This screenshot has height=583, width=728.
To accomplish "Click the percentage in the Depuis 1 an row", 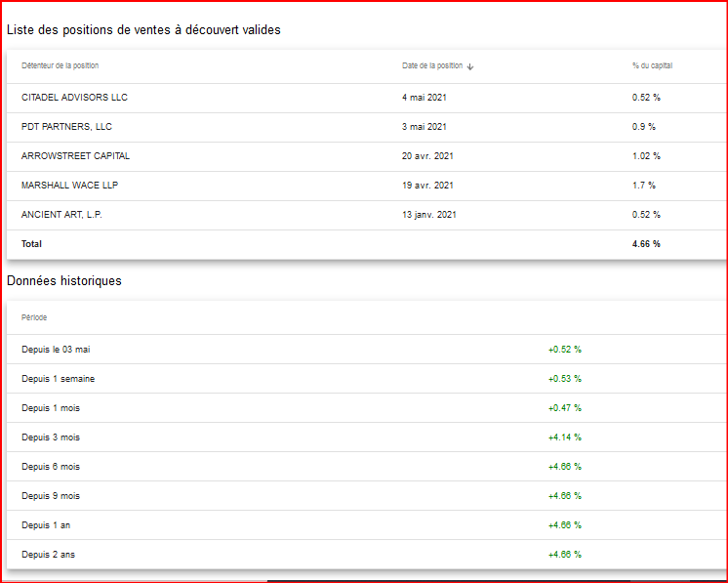I will pyautogui.click(x=565, y=525).
